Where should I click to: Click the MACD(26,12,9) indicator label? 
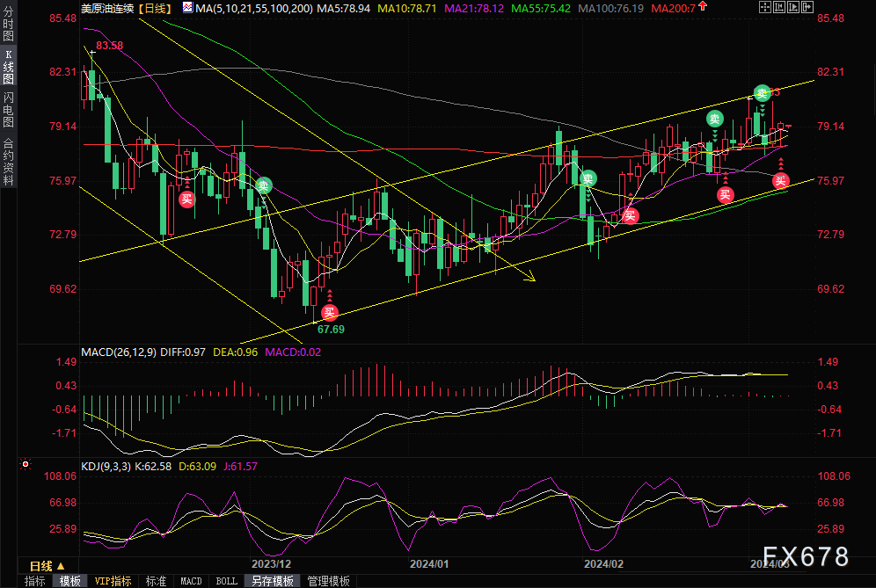[x=119, y=352]
